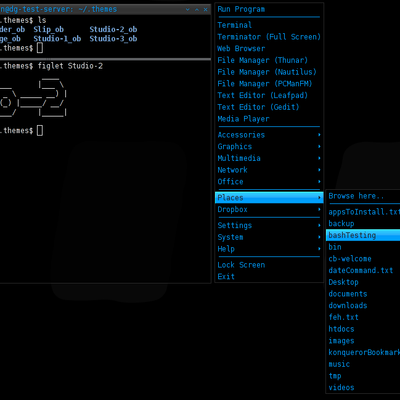This screenshot has width=400, height=400.
Task: Open the Desktop folder entry
Action: 363,282
